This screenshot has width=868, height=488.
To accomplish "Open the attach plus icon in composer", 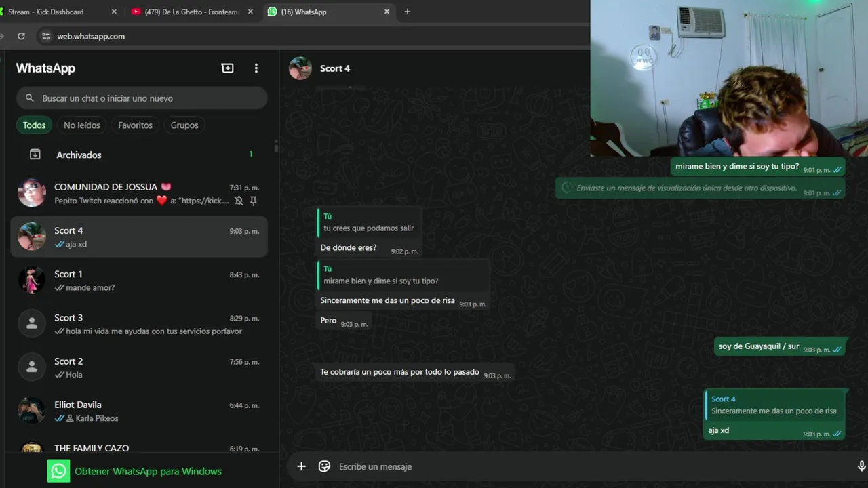I will [x=301, y=466].
